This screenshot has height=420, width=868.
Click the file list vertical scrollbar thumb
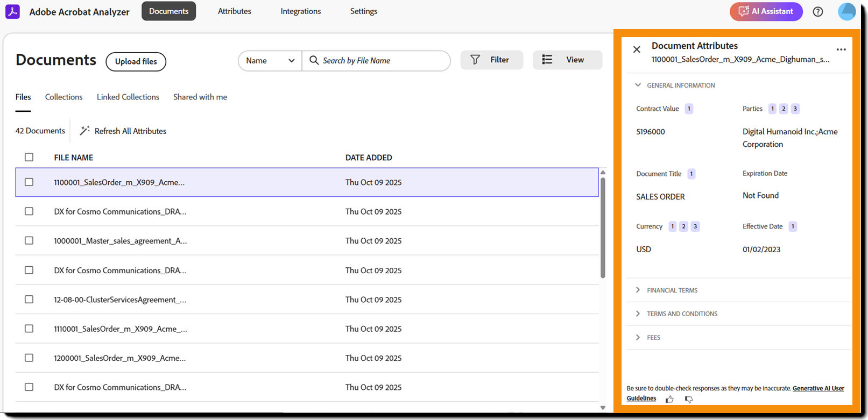pyautogui.click(x=603, y=227)
